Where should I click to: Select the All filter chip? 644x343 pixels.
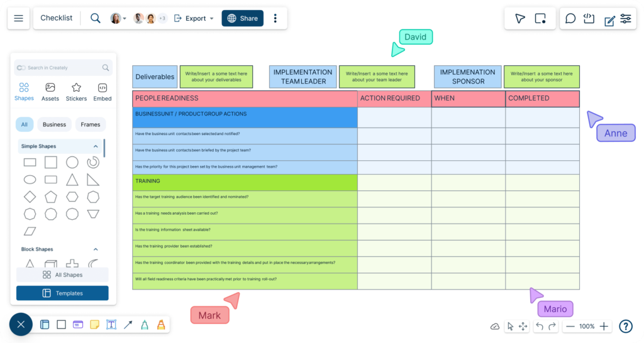point(25,124)
